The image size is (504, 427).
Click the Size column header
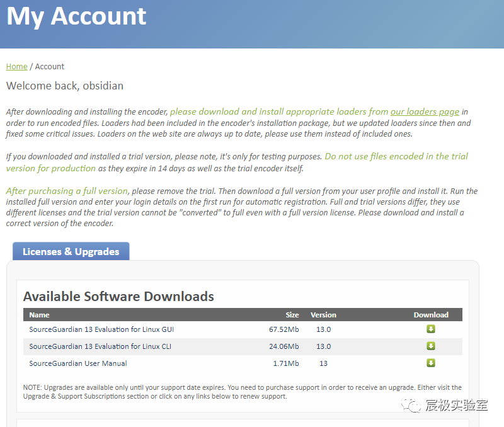pos(292,315)
